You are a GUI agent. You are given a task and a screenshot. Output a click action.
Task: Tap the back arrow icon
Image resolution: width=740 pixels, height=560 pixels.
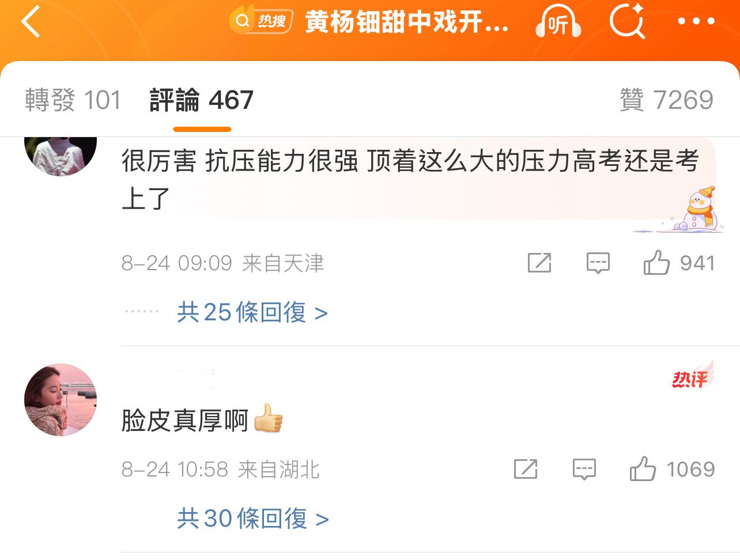[x=31, y=22]
